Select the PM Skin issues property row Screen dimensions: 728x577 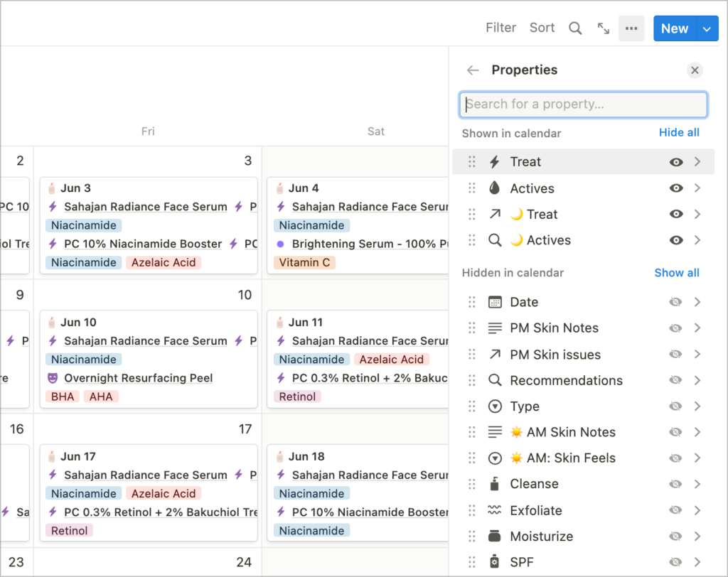coord(584,354)
